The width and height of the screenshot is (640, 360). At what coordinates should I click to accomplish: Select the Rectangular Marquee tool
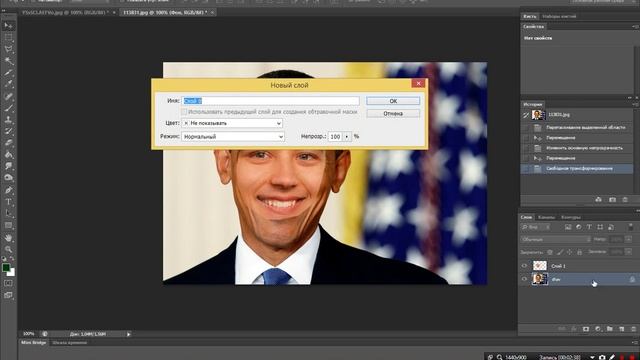click(8, 38)
